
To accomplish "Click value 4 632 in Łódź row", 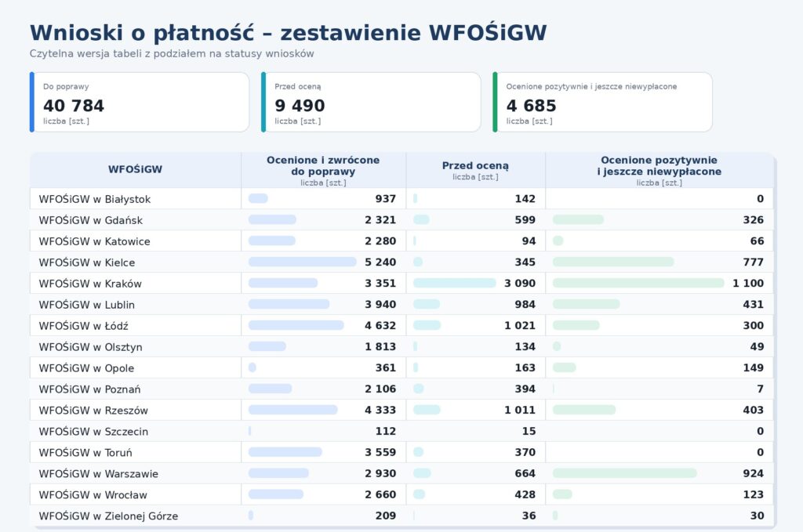I will [380, 325].
